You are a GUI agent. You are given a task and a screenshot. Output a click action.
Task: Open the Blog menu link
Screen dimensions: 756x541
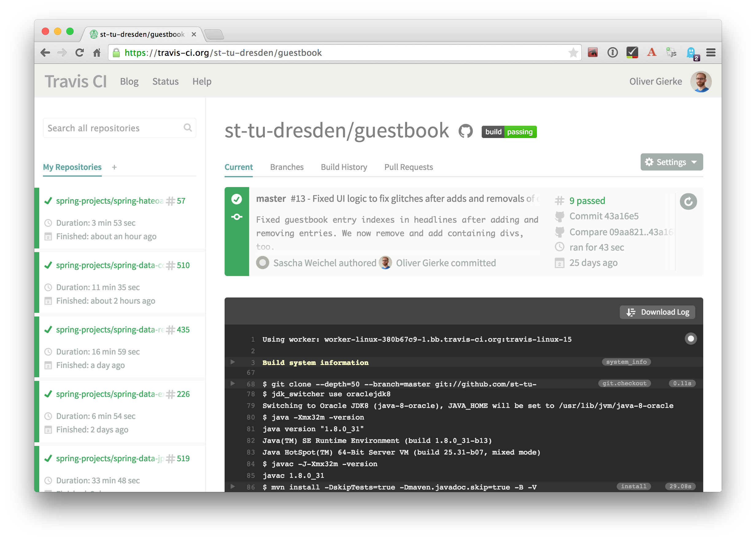point(129,82)
